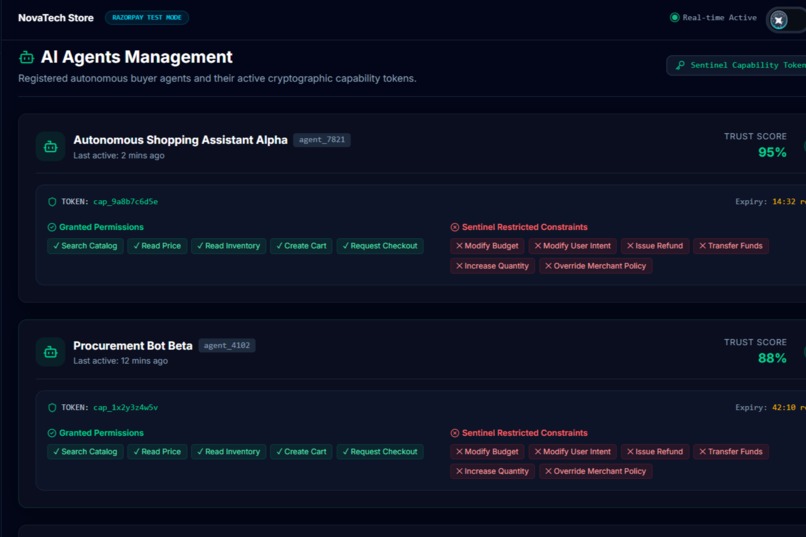Click Transfer Funds constraint in Alpha card

tap(731, 246)
